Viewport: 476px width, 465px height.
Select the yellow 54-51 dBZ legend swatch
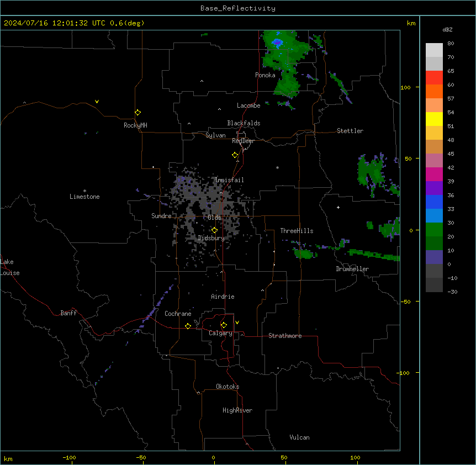coord(434,119)
